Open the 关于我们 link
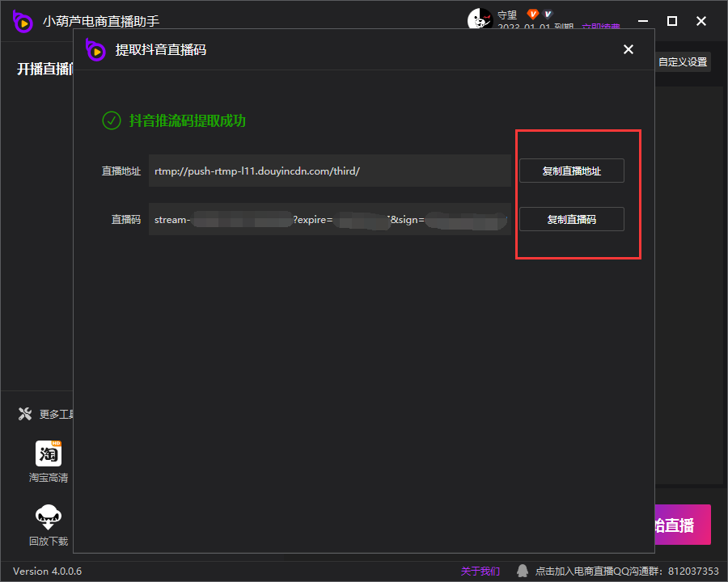 [480, 571]
